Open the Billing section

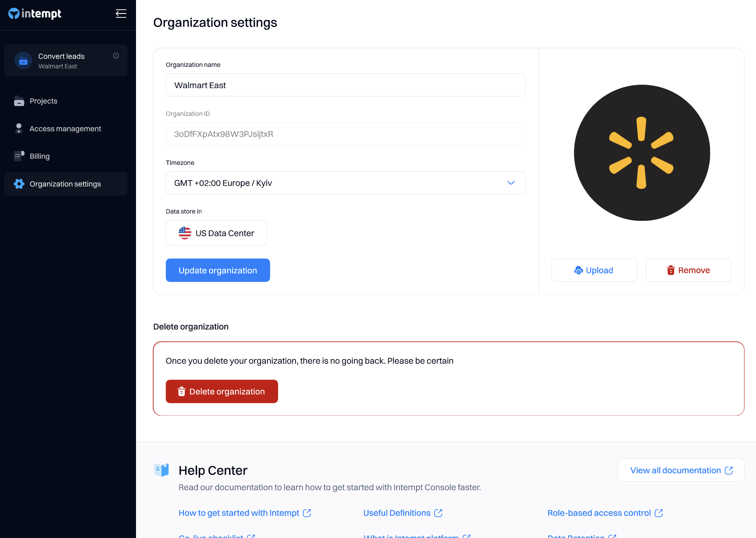pyautogui.click(x=40, y=156)
